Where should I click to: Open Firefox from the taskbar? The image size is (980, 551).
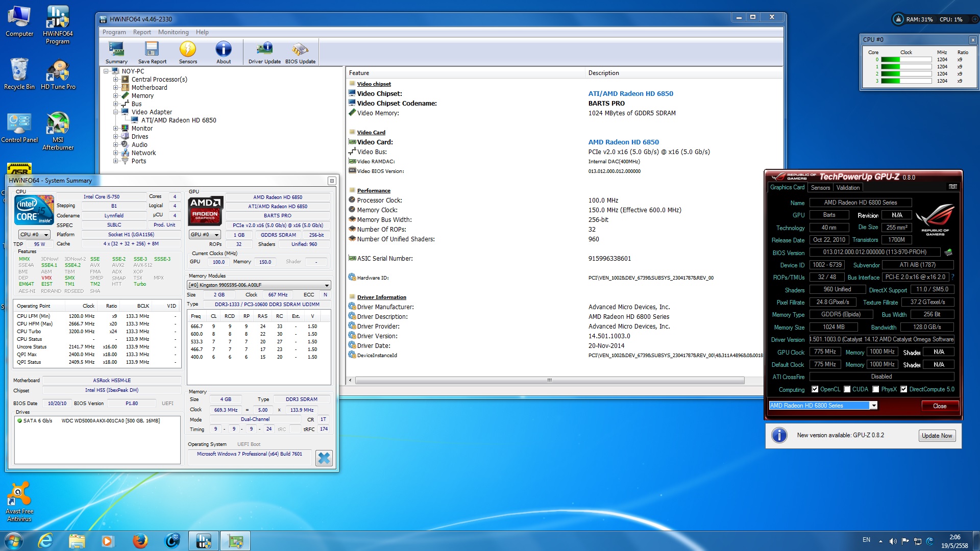[140, 540]
